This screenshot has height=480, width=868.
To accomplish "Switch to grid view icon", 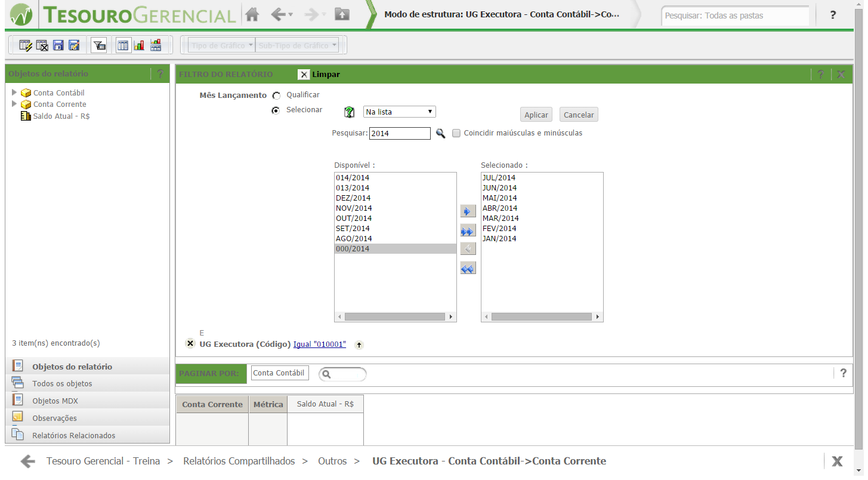I will pyautogui.click(x=123, y=45).
